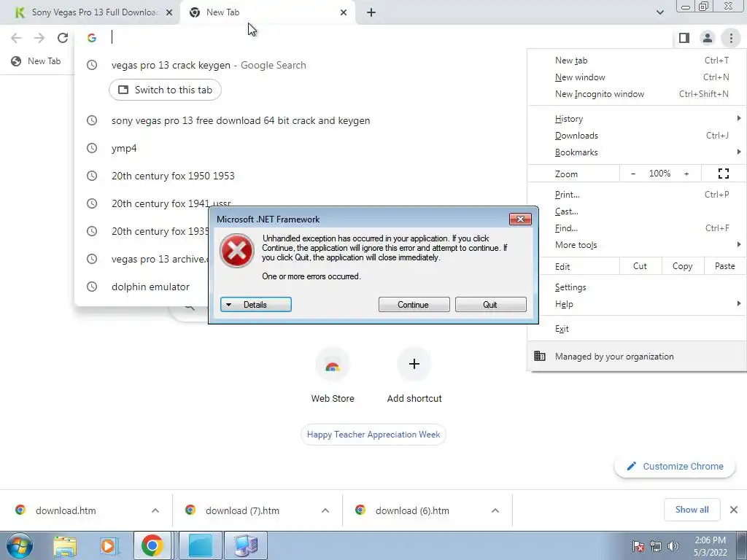Open Happy Teacher Appreciation Week link
Image resolution: width=747 pixels, height=560 pixels.
pyautogui.click(x=373, y=435)
